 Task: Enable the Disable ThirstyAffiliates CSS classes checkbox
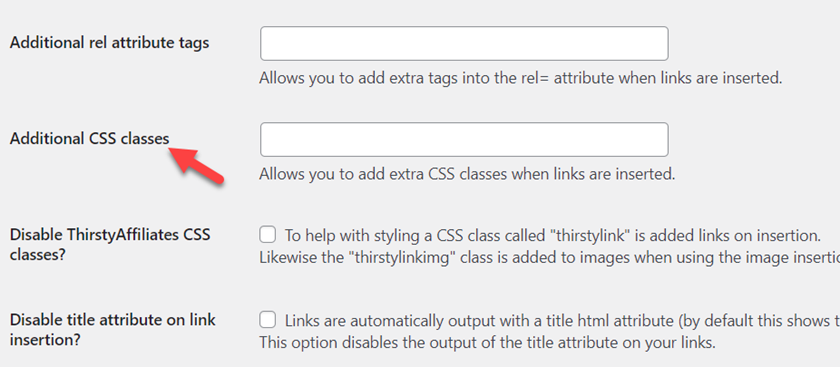[268, 235]
